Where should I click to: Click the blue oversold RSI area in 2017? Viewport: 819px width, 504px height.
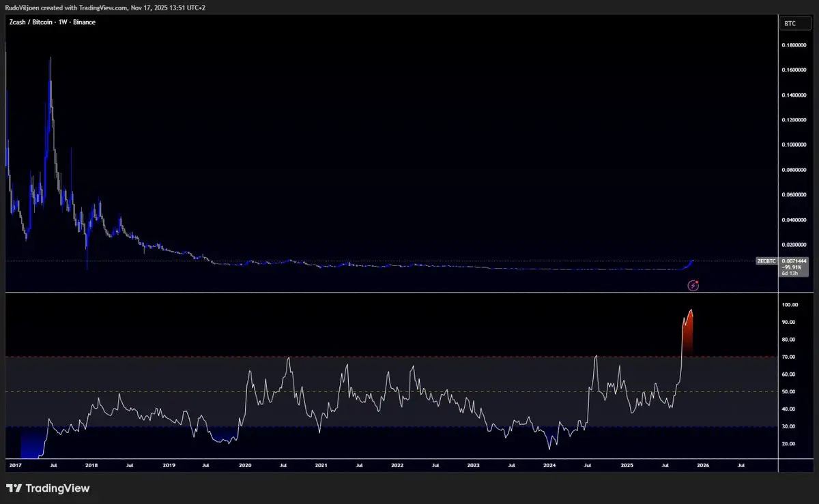click(x=31, y=443)
